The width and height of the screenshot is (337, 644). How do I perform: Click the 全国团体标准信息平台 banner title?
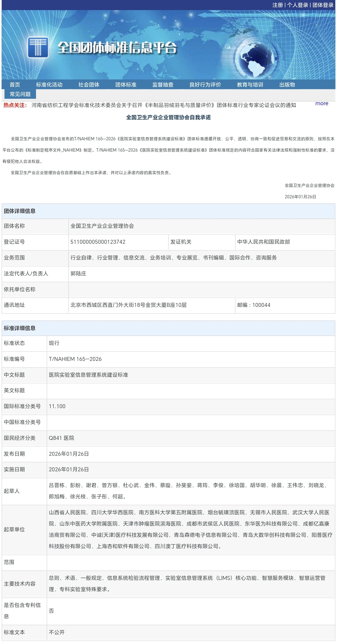(117, 48)
